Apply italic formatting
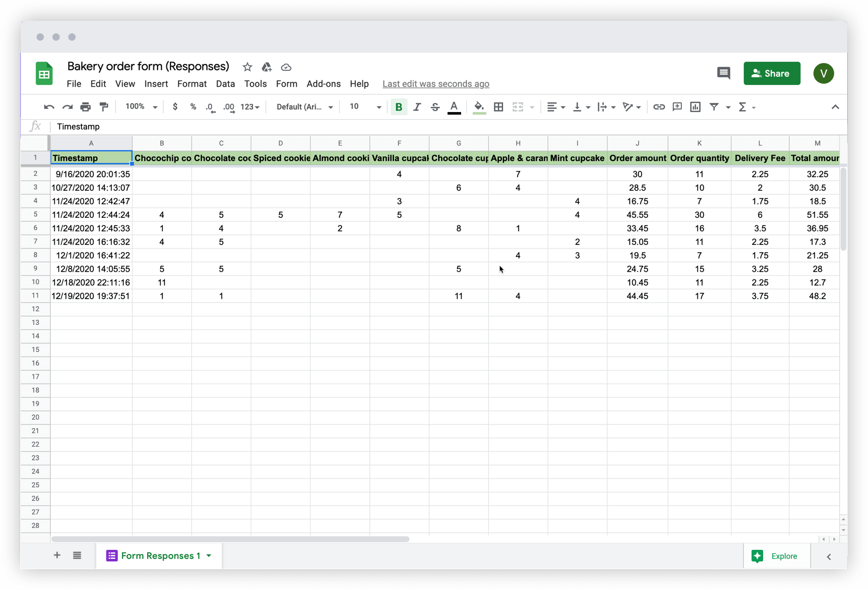This screenshot has height=590, width=868. (417, 107)
